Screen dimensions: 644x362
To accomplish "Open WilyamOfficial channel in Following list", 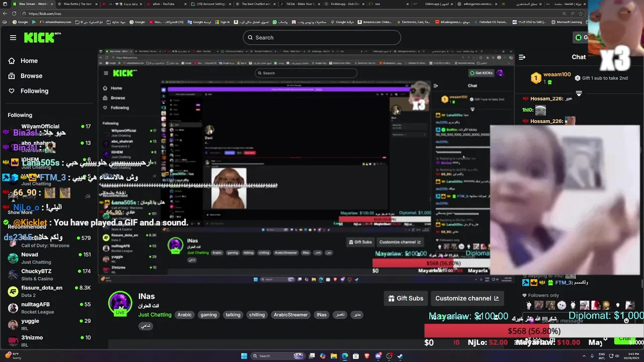I will point(49,130).
